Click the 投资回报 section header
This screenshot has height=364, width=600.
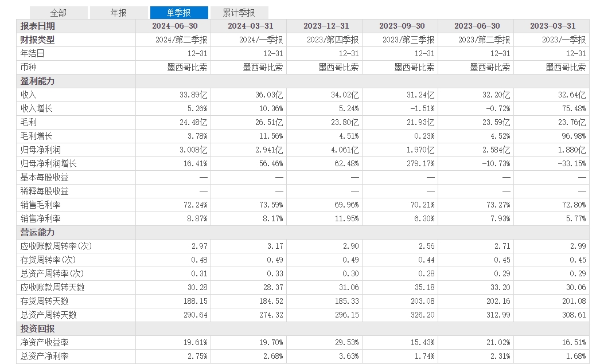37,329
